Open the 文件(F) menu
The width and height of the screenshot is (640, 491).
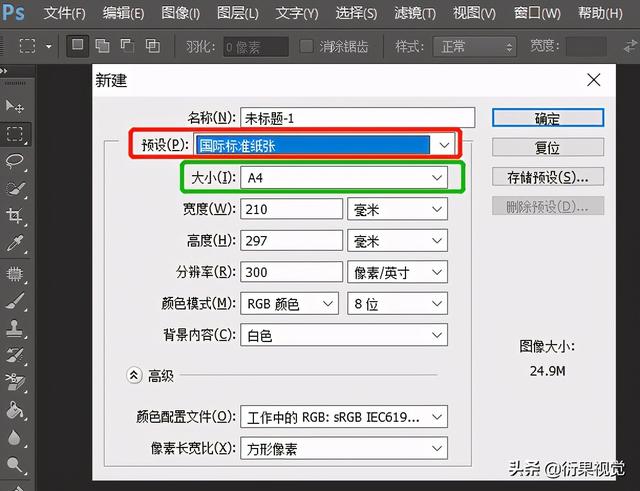tap(64, 13)
